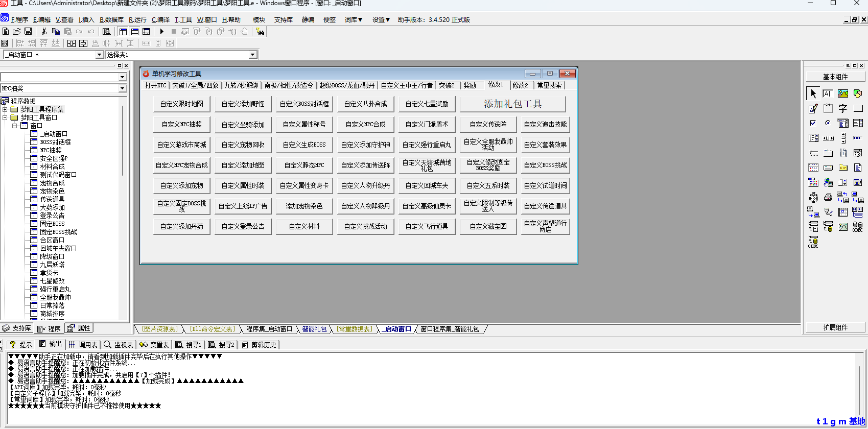Click the 添加礼包工具 button
The height and width of the screenshot is (429, 868).
coord(513,104)
